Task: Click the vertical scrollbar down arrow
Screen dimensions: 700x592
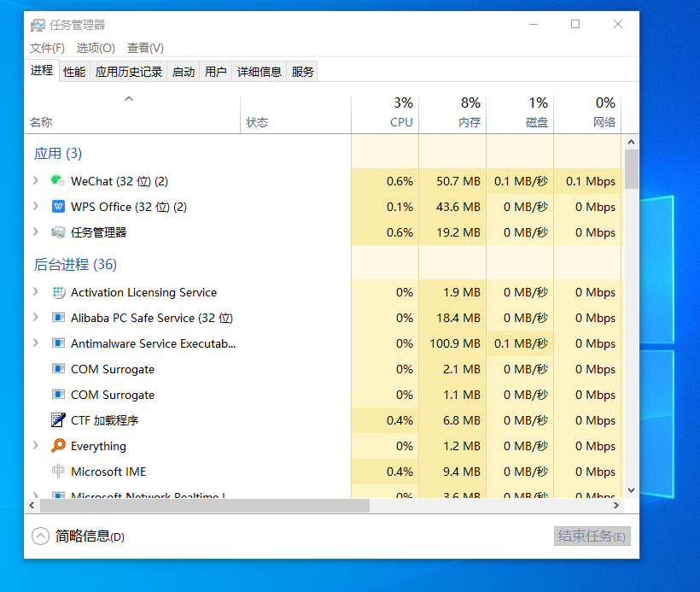Action: pyautogui.click(x=631, y=490)
